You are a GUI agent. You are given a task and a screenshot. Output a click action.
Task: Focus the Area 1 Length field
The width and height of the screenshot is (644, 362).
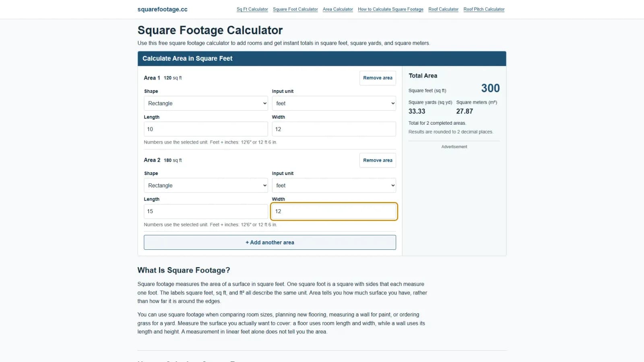pyautogui.click(x=206, y=129)
